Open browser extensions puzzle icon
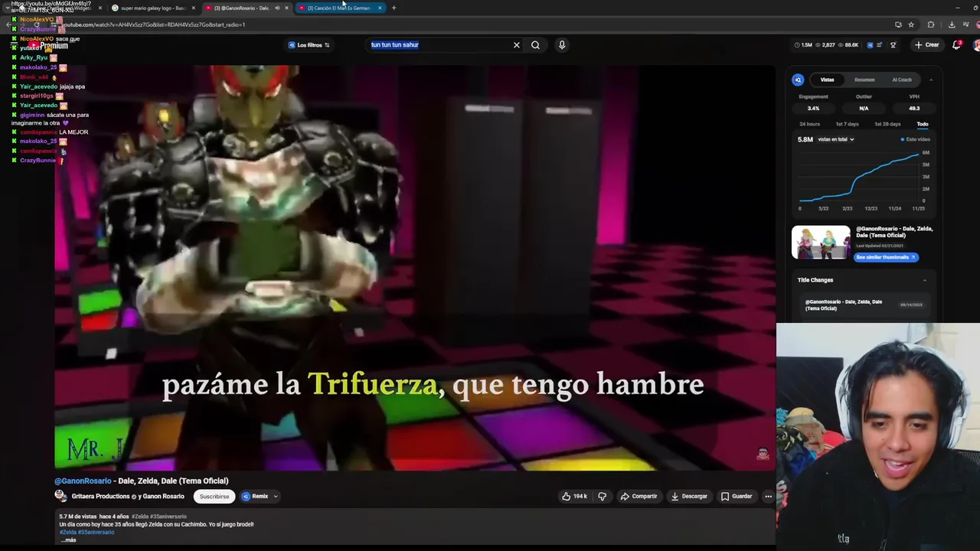Image resolution: width=980 pixels, height=551 pixels. tap(931, 24)
